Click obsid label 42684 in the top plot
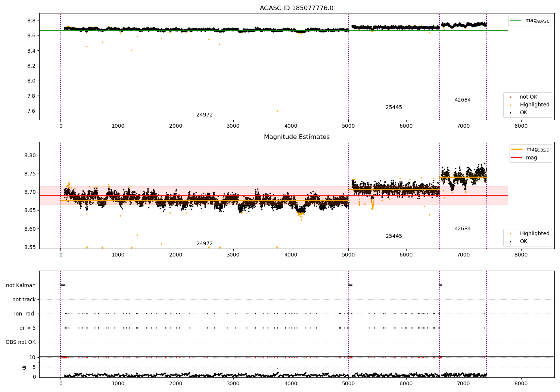The width and height of the screenshot is (560, 392). (463, 100)
